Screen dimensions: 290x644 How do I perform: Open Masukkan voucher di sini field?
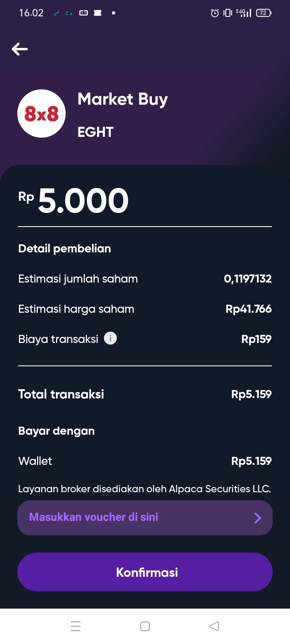click(145, 518)
